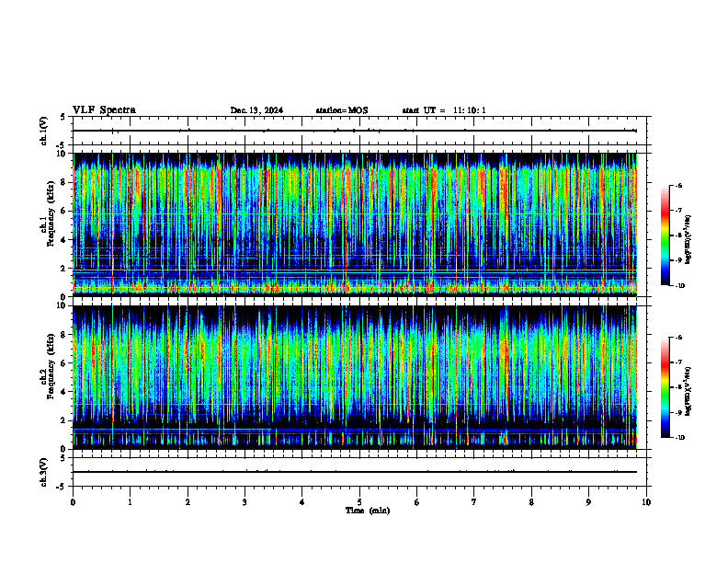Click the 'Time (min)' axis label

[x=368, y=511]
